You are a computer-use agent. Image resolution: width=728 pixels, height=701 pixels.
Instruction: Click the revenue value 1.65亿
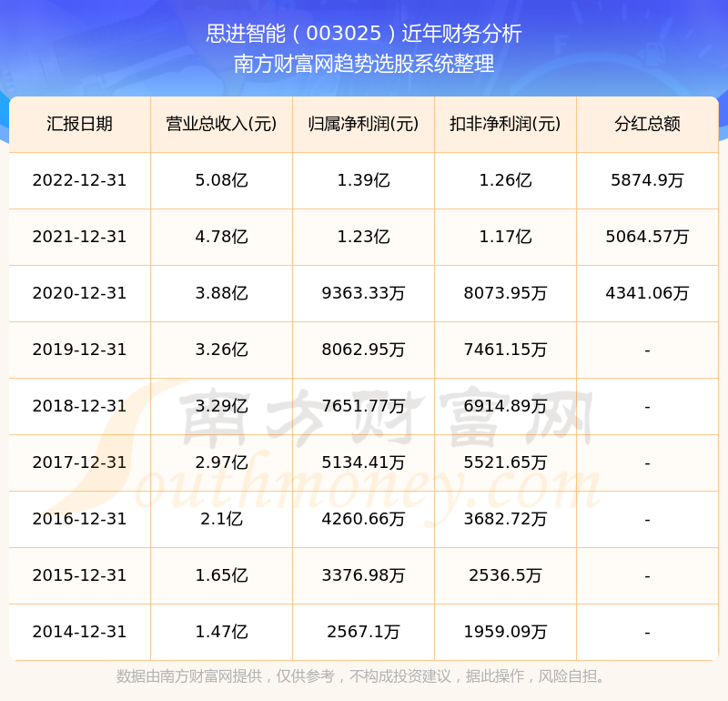[x=221, y=575]
